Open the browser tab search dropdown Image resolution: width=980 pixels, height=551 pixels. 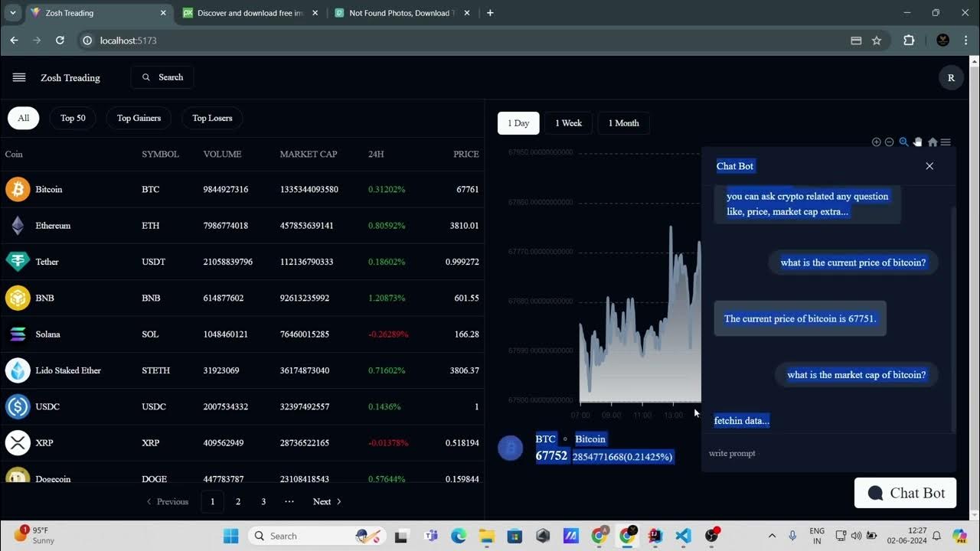(x=13, y=13)
